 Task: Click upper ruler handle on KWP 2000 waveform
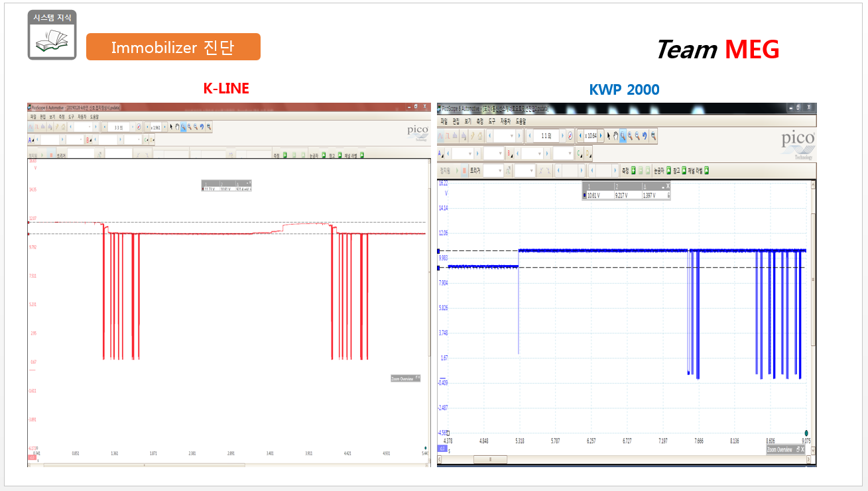[438, 251]
